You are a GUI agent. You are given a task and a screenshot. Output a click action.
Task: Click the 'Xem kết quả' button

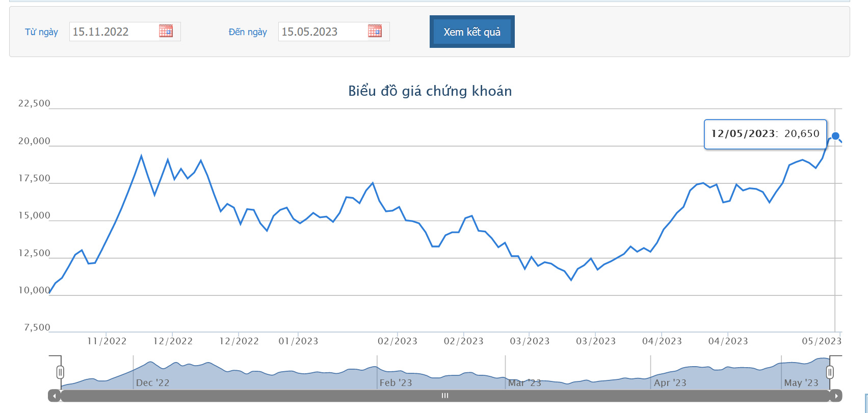coord(472,32)
